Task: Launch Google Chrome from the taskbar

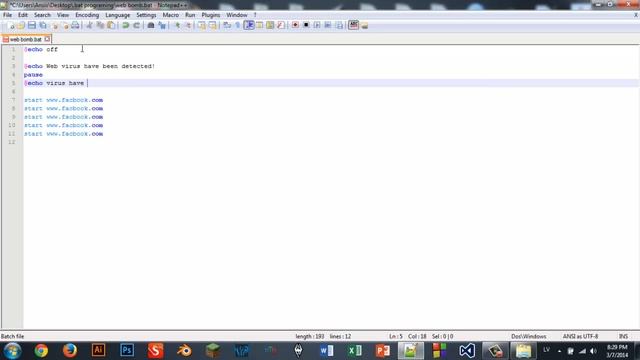Action: coord(41,351)
